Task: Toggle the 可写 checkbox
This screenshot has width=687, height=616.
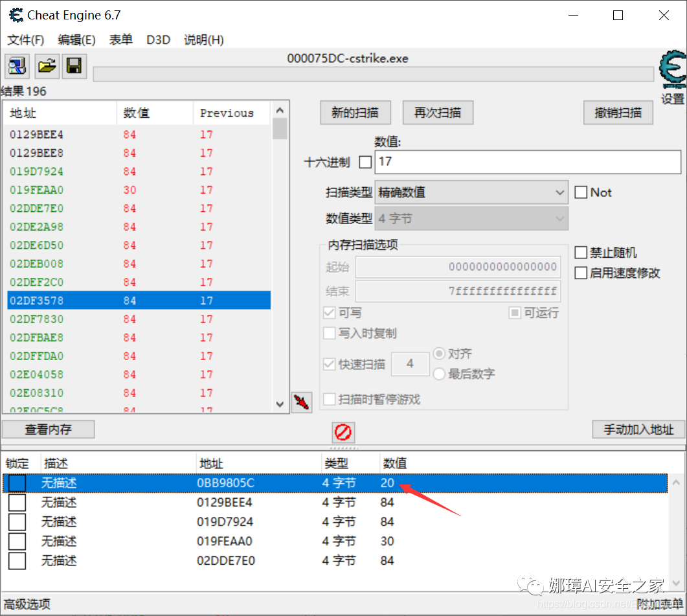Action: coord(329,313)
